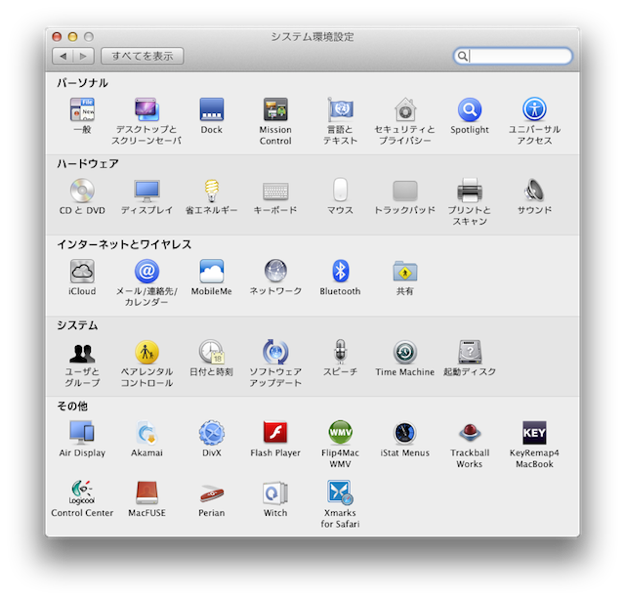Minimize window with the yellow button
The width and height of the screenshot is (625, 600).
73,37
